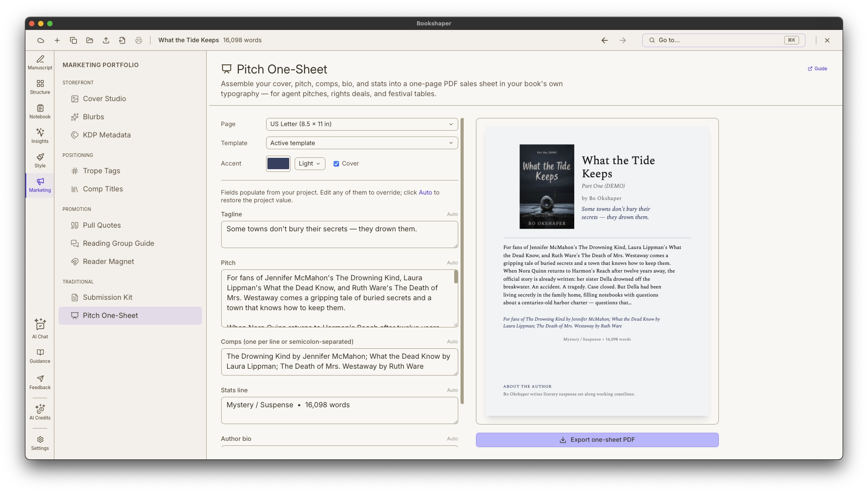Click the upload export icon in toolbar
The image size is (868, 493).
coord(106,40)
